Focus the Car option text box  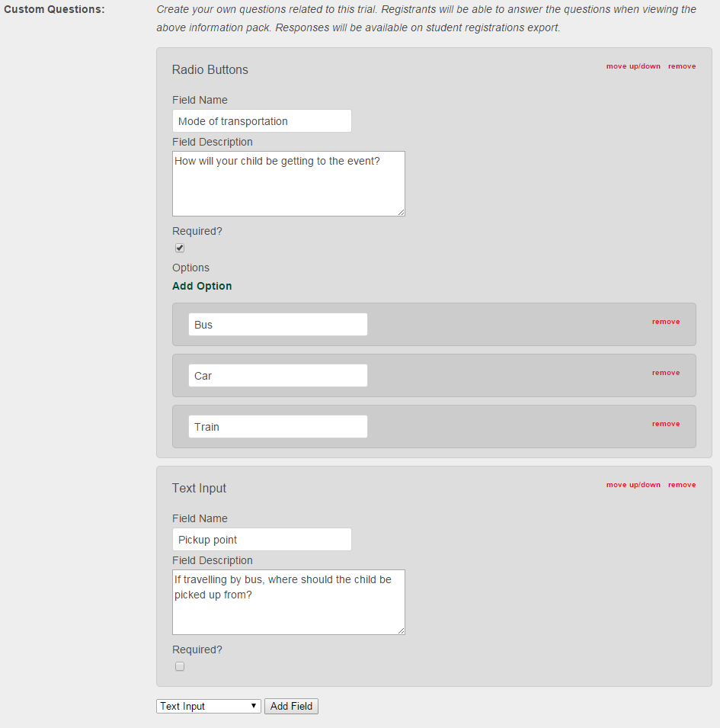point(277,376)
